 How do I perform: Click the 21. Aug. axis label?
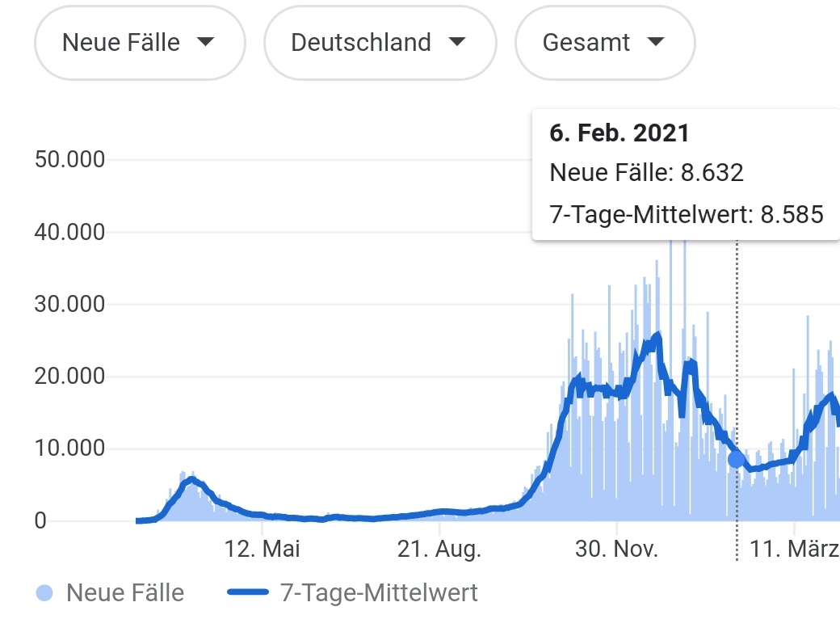pos(439,550)
